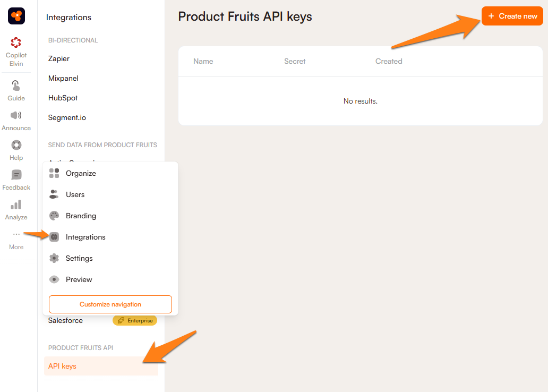The width and height of the screenshot is (548, 392).
Task: Open Settings from the popup menu
Action: coord(79,258)
